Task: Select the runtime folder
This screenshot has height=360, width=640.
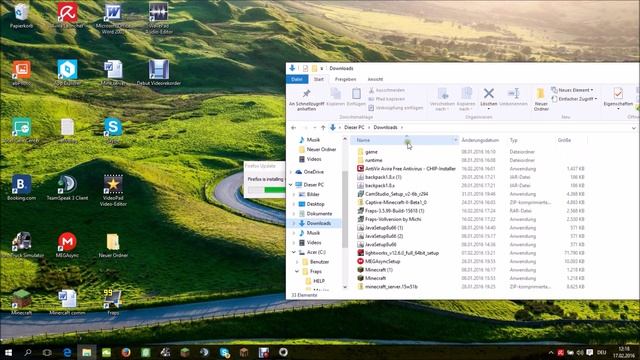Action: coord(373,160)
